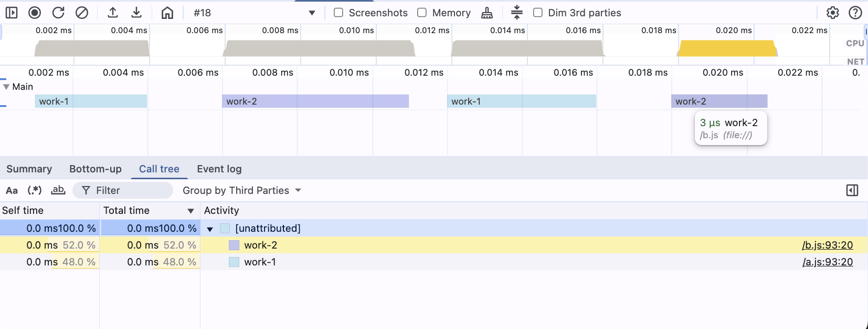Click the yellow CPU overview activity
Screen dimensions: 868x329
[x=727, y=48]
